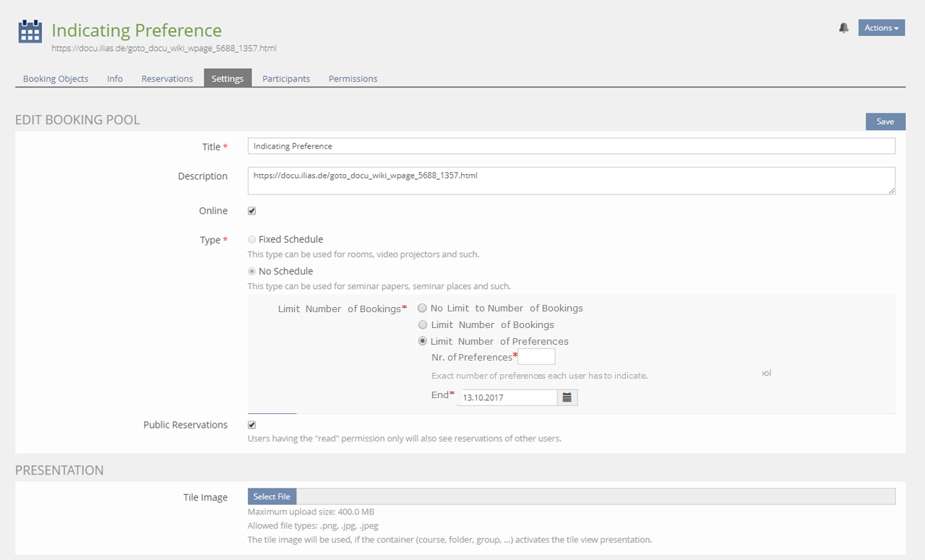
Task: Click the Description text area
Action: point(571,181)
